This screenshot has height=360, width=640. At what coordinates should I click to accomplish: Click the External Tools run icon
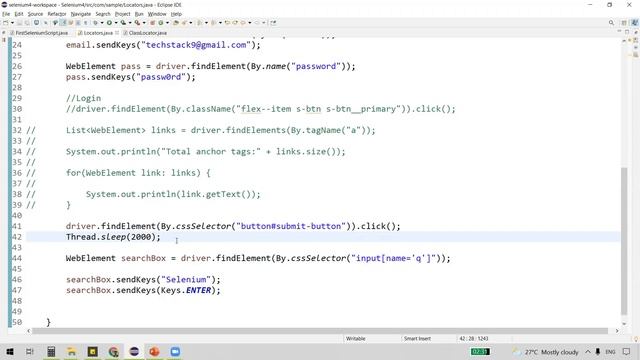138,23
